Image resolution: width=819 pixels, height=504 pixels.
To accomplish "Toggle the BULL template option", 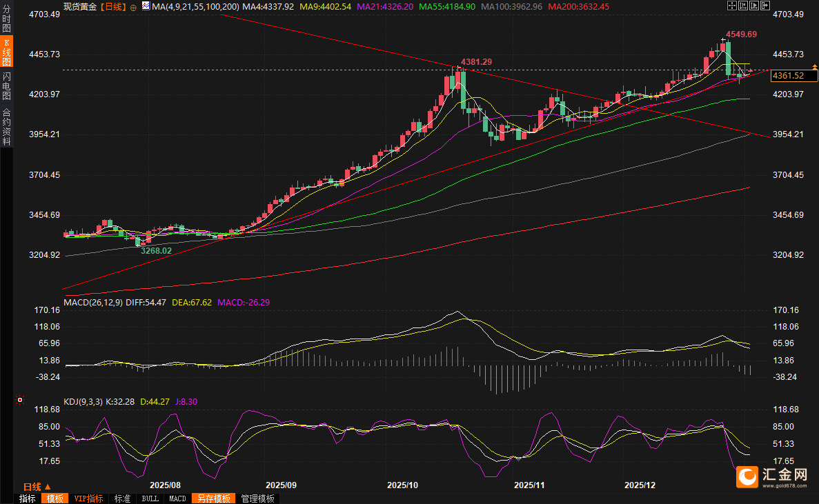I will [x=150, y=498].
